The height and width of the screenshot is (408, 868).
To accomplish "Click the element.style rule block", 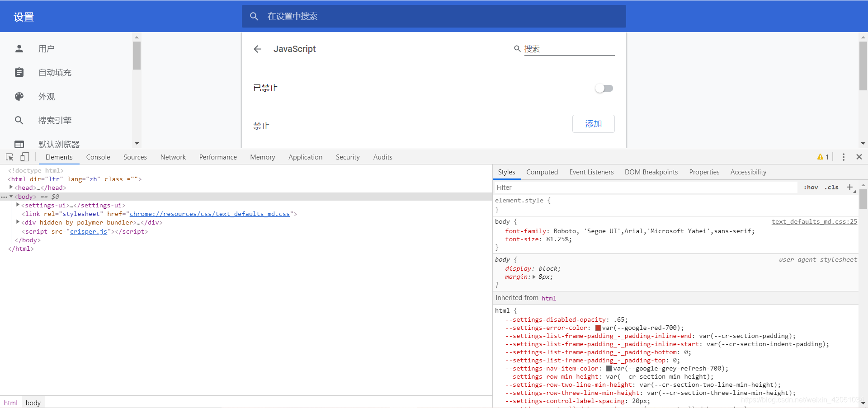I will tap(675, 205).
